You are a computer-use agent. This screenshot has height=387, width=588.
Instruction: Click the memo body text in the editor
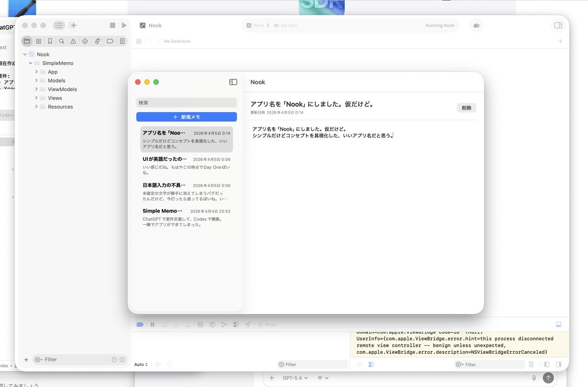click(x=323, y=132)
